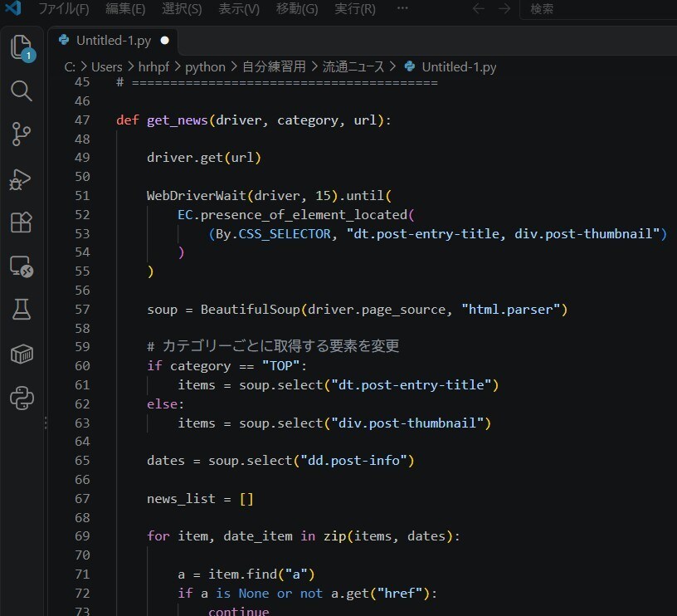Open the Search view magnifier icon
The height and width of the screenshot is (616, 677).
22,90
